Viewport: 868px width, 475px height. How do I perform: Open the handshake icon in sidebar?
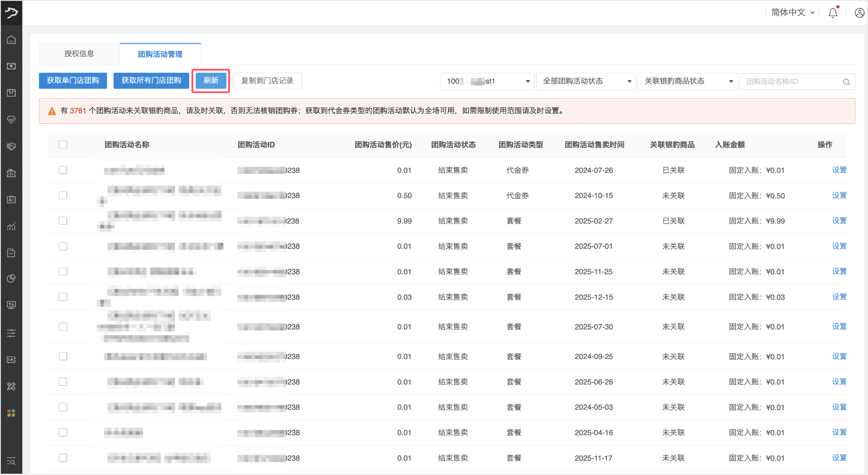click(11, 146)
